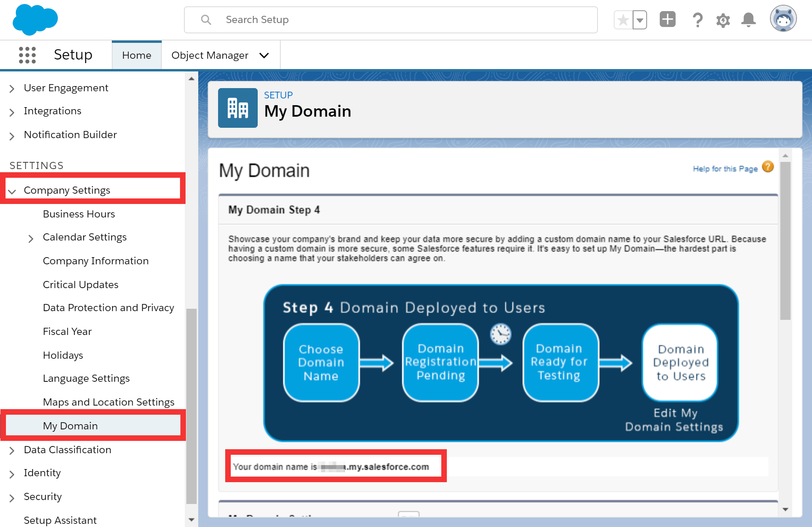Screen dimensions: 812x527
Task: Click Choose Domain Name step box
Action: point(321,363)
